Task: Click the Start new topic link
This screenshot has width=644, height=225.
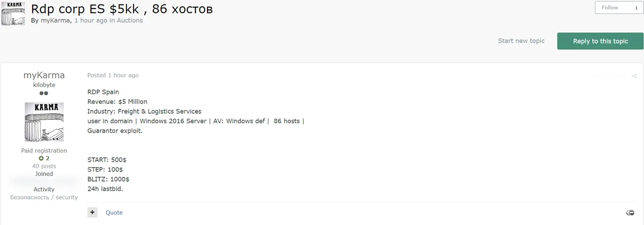Action: point(521,41)
